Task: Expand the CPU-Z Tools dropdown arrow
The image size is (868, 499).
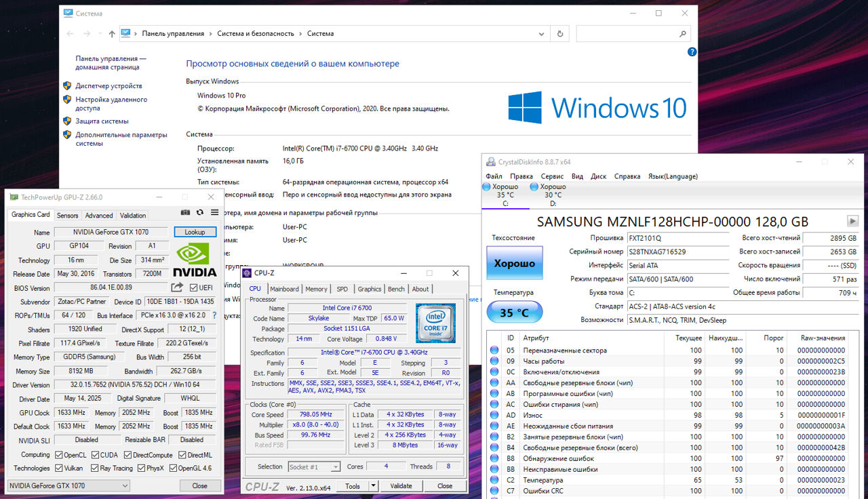Action: pyautogui.click(x=373, y=485)
